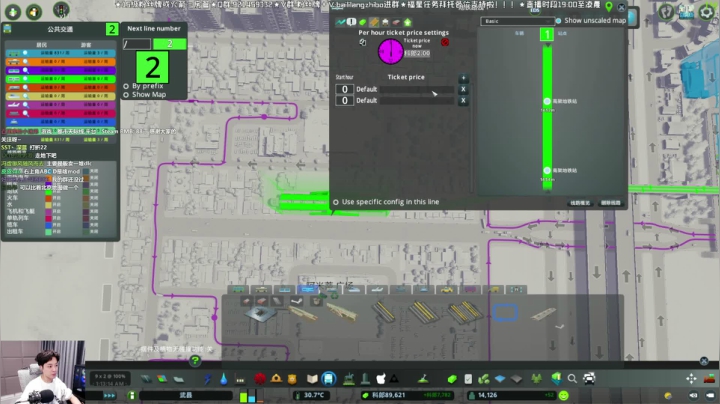The image size is (720, 404).
Task: Select the blue rounded rectangle line tool
Action: 506,313
